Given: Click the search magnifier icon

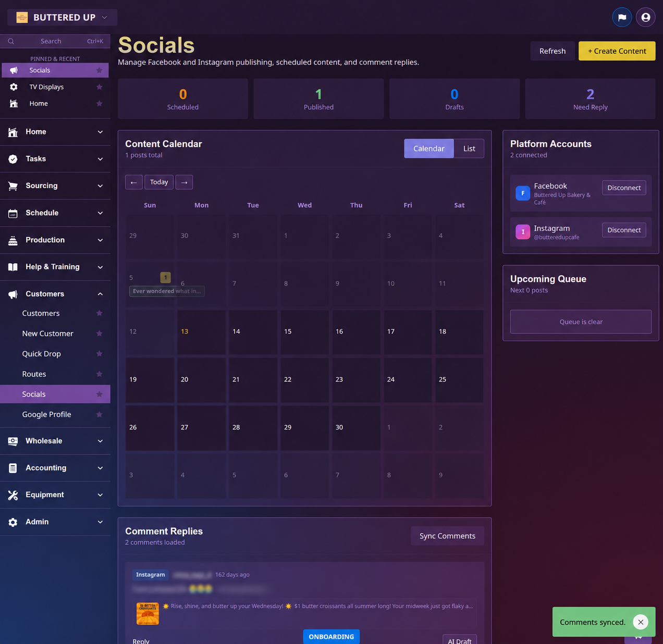Looking at the screenshot, I should click(x=11, y=41).
